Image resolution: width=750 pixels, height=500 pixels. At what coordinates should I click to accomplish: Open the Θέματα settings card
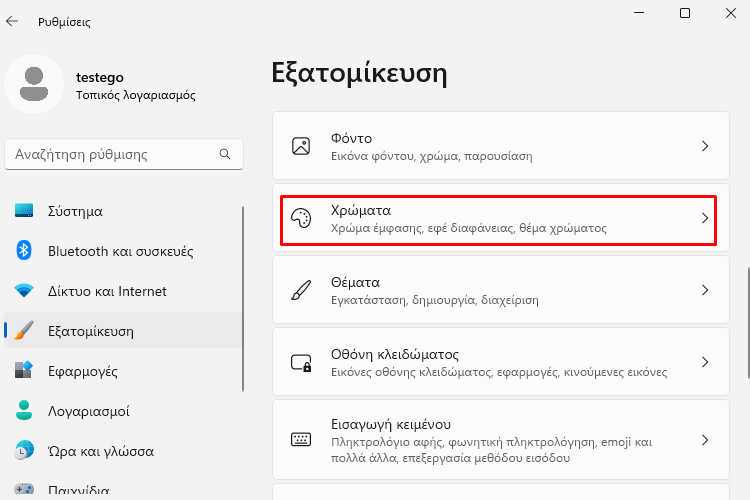pos(501,290)
